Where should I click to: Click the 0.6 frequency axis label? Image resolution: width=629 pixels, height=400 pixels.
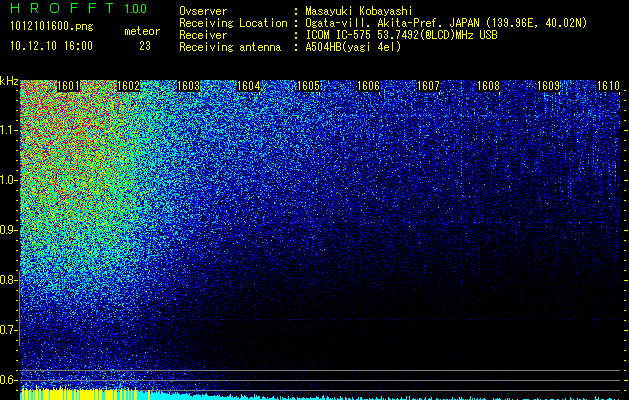click(x=9, y=380)
